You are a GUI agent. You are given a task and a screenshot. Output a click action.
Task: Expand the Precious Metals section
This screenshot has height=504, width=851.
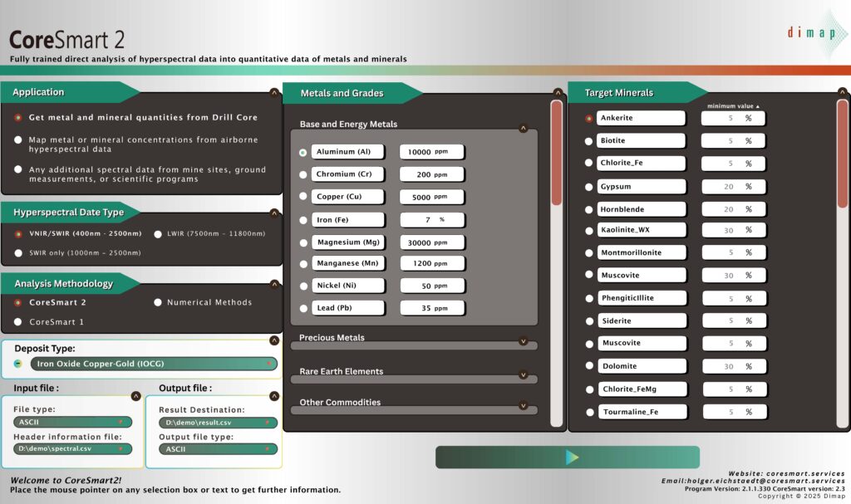523,340
